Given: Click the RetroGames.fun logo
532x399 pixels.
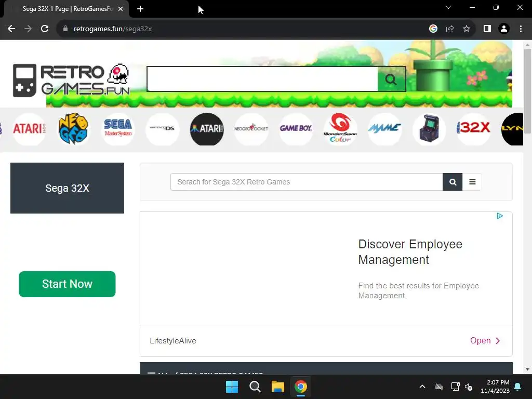Looking at the screenshot, I should click(71, 80).
